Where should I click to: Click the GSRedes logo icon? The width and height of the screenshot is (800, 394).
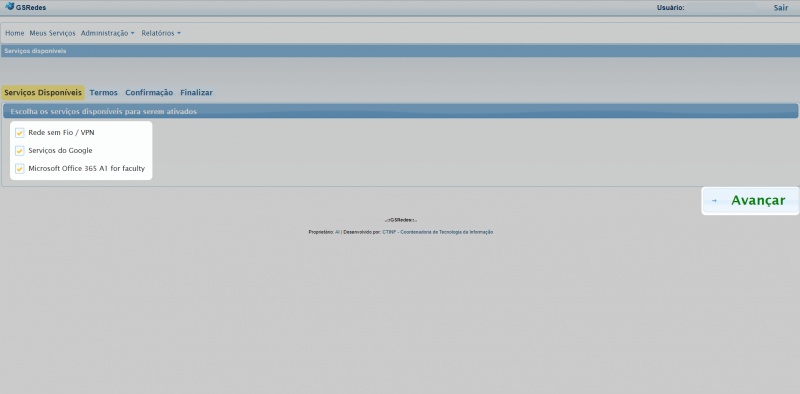[x=9, y=7]
